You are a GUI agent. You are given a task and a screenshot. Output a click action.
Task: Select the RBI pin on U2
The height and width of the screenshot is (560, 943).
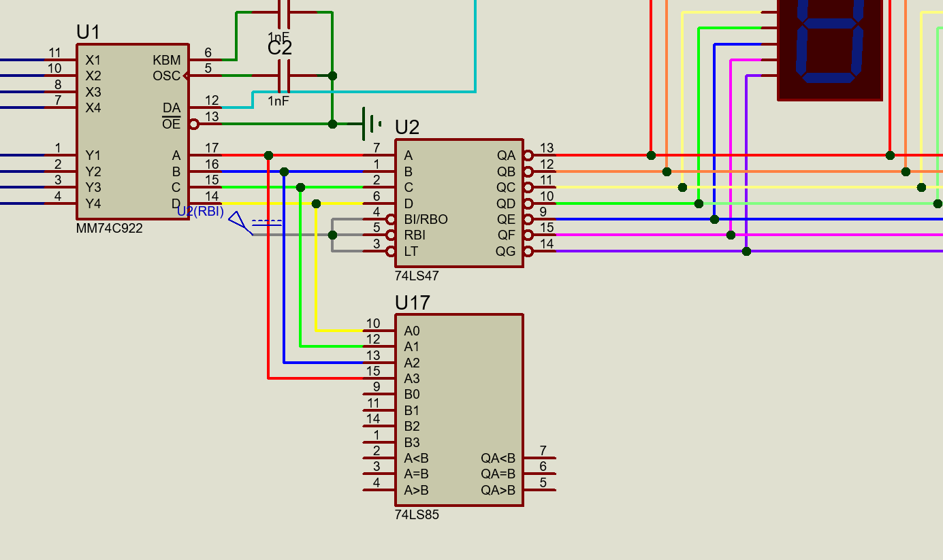(379, 235)
